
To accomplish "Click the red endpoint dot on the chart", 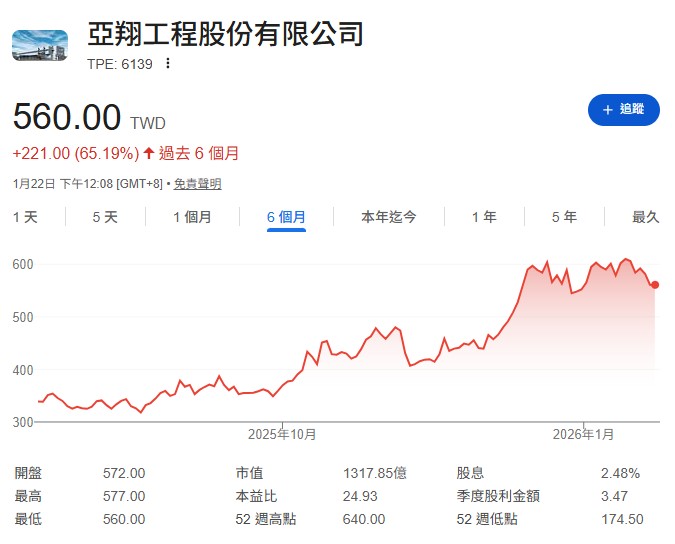I will (x=655, y=284).
